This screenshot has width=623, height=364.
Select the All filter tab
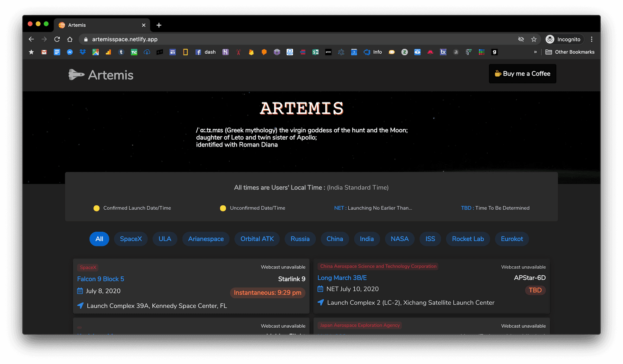point(99,239)
